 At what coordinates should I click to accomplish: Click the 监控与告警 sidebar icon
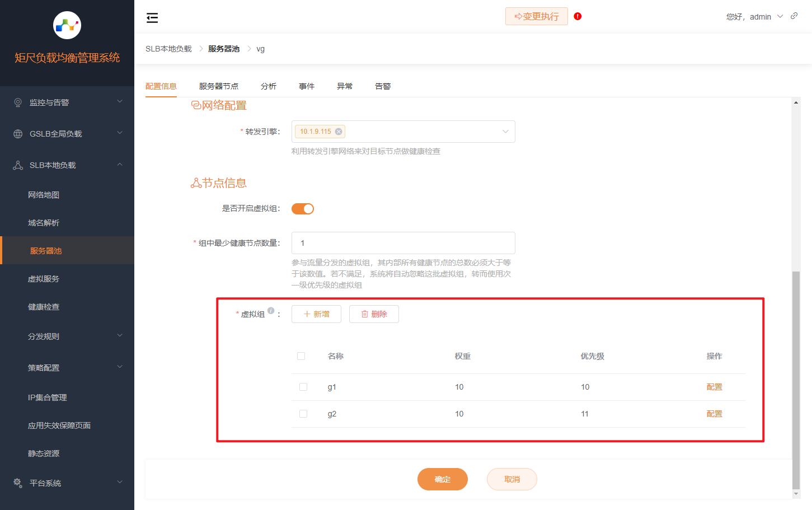[x=18, y=102]
